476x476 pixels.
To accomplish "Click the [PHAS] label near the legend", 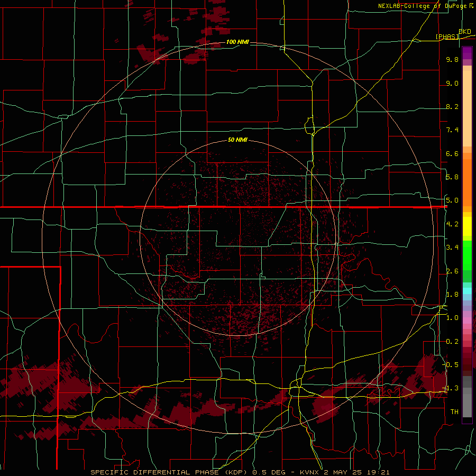I will [447, 37].
